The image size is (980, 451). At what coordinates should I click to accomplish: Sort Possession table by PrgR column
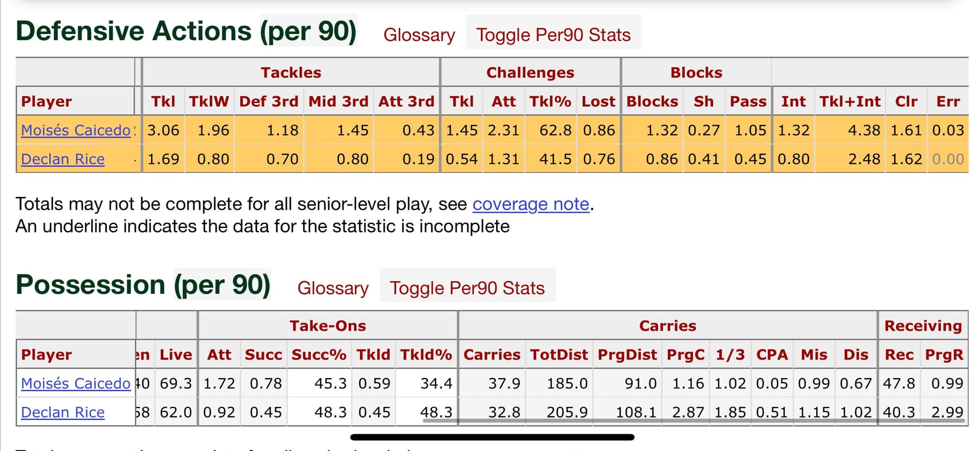pyautogui.click(x=944, y=354)
